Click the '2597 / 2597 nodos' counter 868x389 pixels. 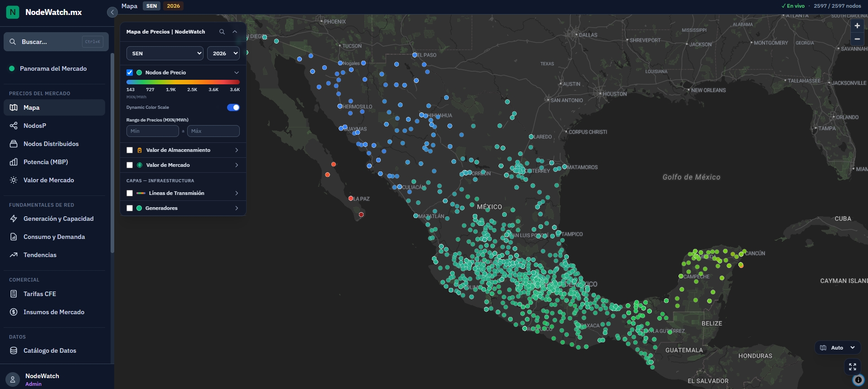pyautogui.click(x=837, y=6)
